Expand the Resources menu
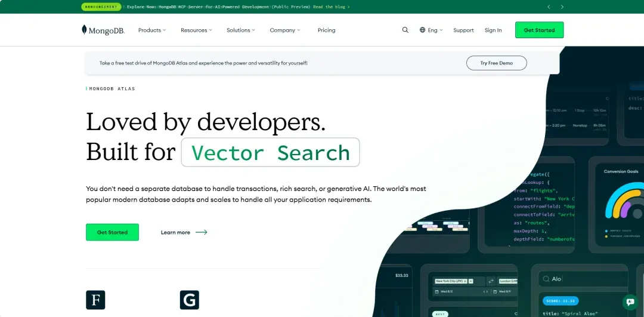This screenshot has height=317, width=644. click(x=196, y=30)
